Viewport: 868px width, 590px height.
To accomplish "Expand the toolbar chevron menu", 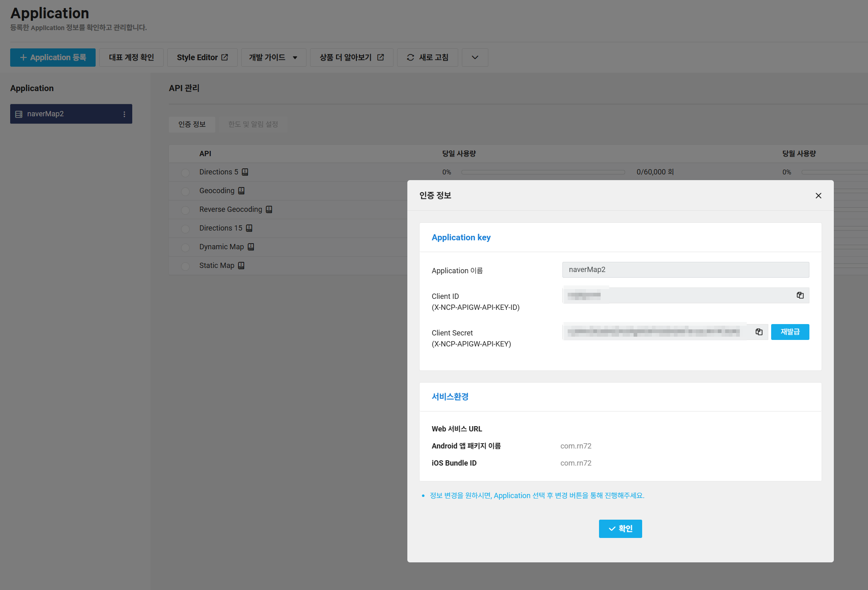I will coord(475,58).
